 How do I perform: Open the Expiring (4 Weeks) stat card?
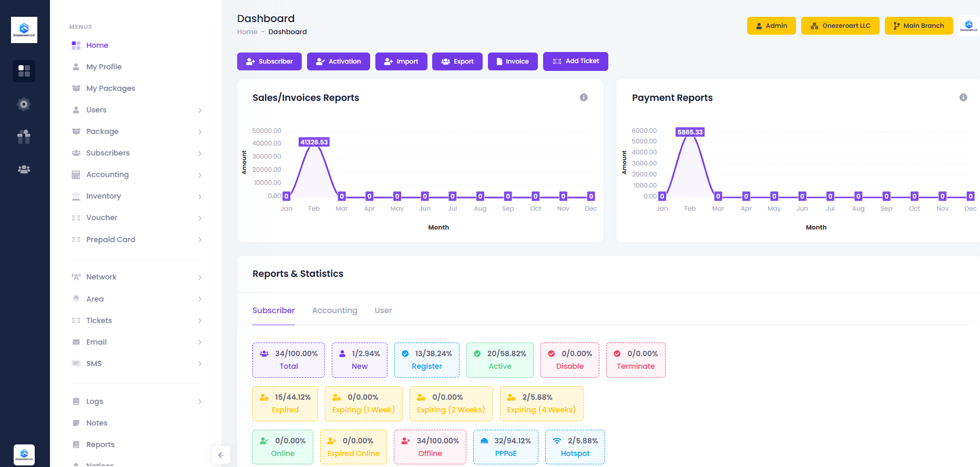(x=542, y=403)
